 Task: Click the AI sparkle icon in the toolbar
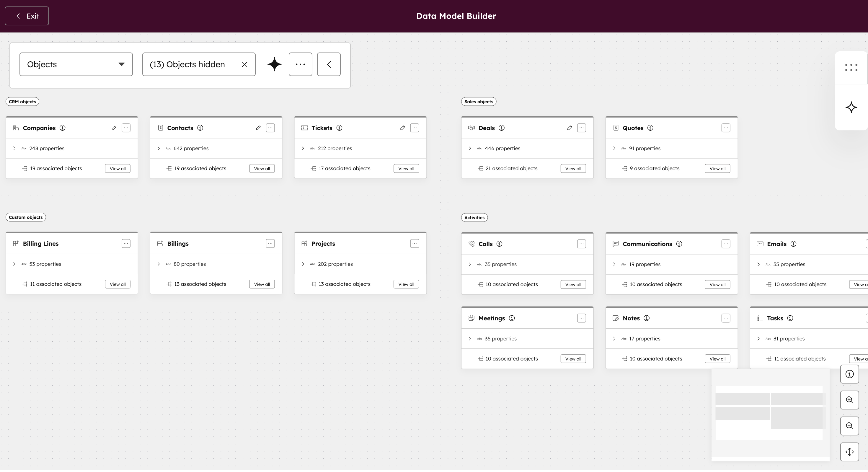point(274,64)
